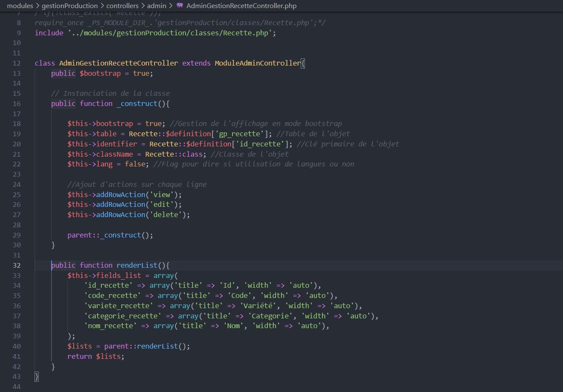Expand chevron after 'admin' in breadcrumb
The width and height of the screenshot is (563, 392).
(x=170, y=6)
